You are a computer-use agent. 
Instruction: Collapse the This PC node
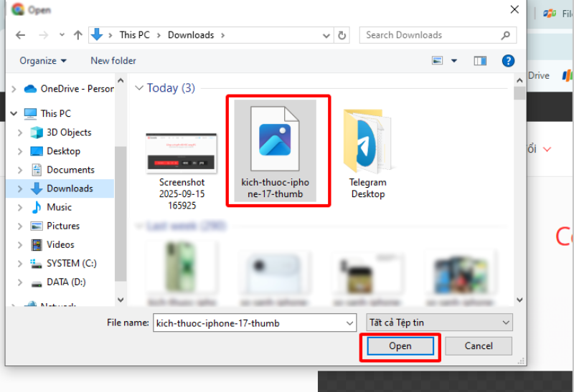[14, 113]
